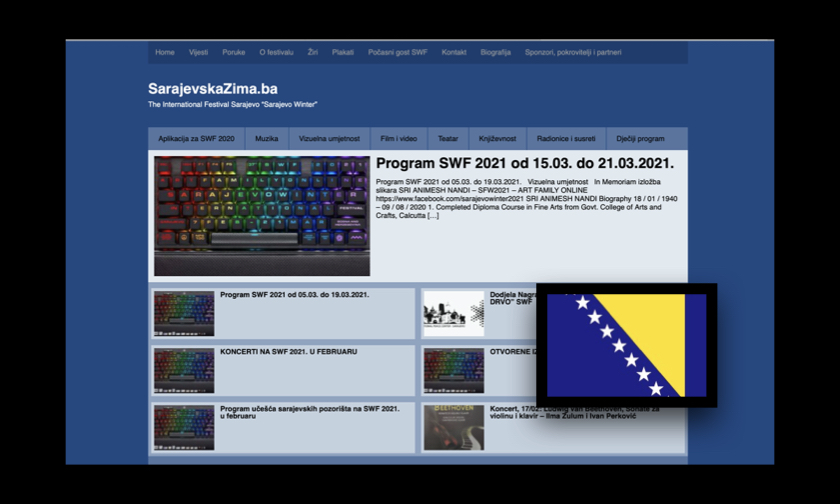Select the Film i video tab
The image size is (840, 504).
click(x=398, y=139)
